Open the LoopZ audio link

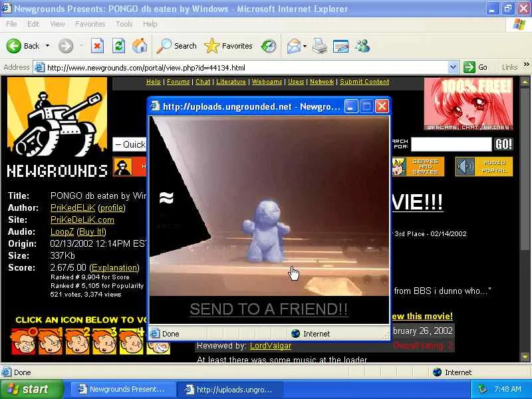click(62, 231)
